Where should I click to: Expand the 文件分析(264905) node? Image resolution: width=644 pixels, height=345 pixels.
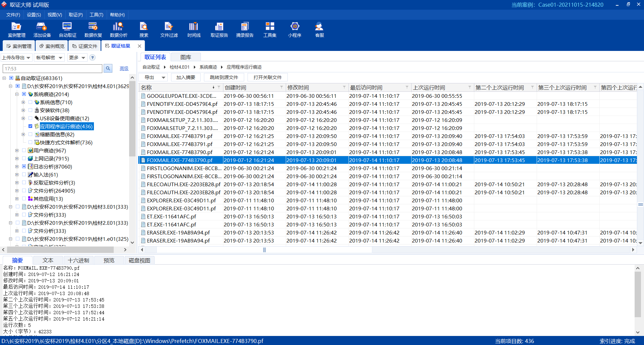click(x=17, y=191)
